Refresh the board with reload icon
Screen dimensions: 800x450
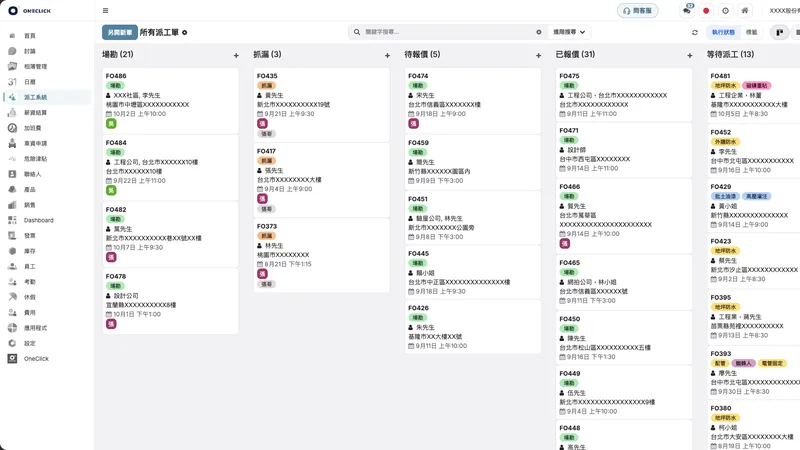[x=694, y=32]
